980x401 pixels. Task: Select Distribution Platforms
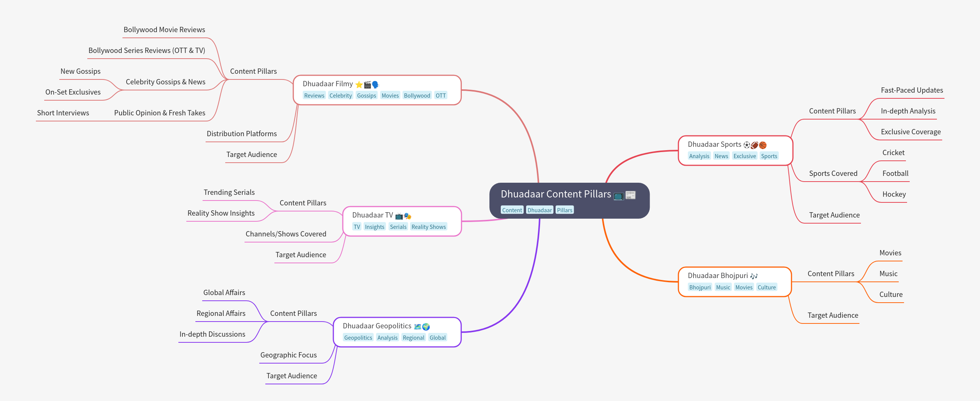click(x=242, y=134)
